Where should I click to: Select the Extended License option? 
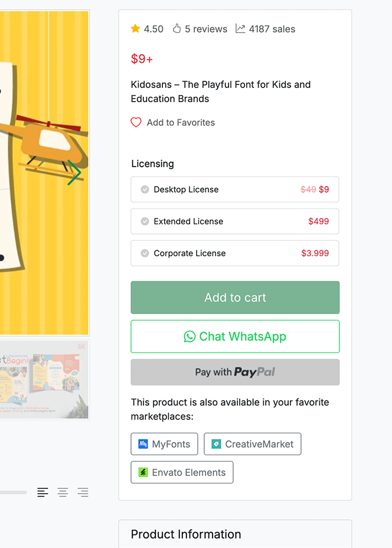[235, 221]
